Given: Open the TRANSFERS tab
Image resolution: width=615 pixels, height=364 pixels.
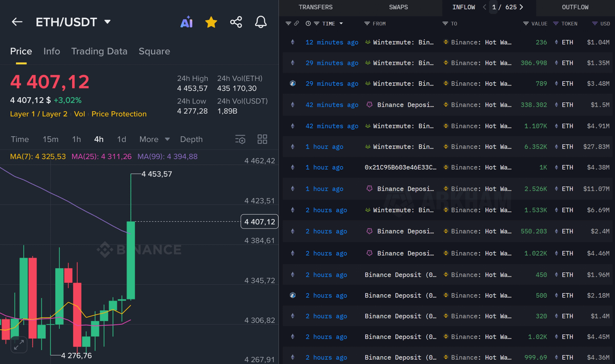Looking at the screenshot, I should click(x=316, y=7).
